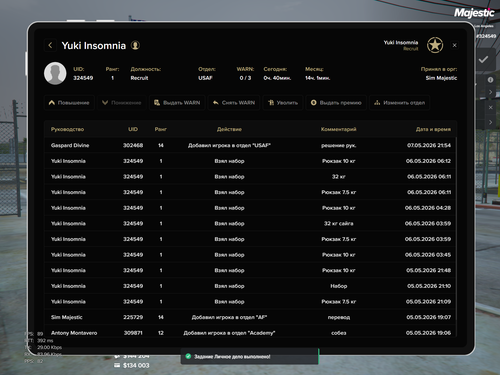Click the UID column header
The width and height of the screenshot is (500, 375).
pos(133,129)
